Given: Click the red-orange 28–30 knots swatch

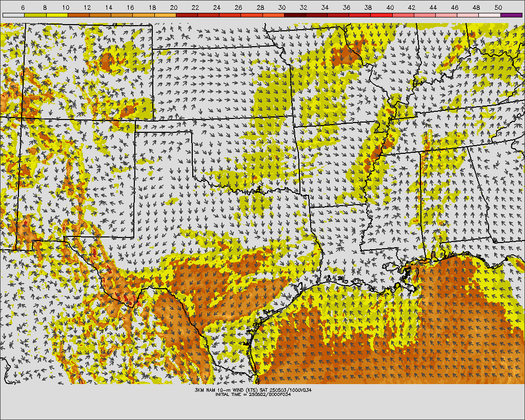Looking at the screenshot, I should click(x=273, y=15).
